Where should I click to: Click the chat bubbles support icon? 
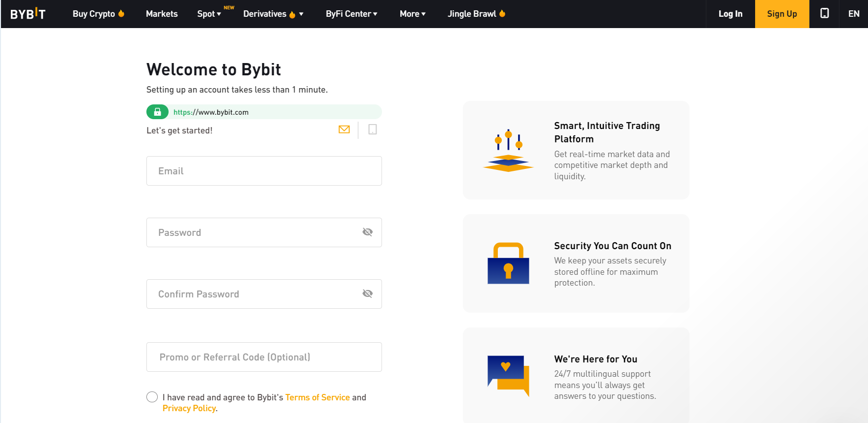[x=508, y=376]
